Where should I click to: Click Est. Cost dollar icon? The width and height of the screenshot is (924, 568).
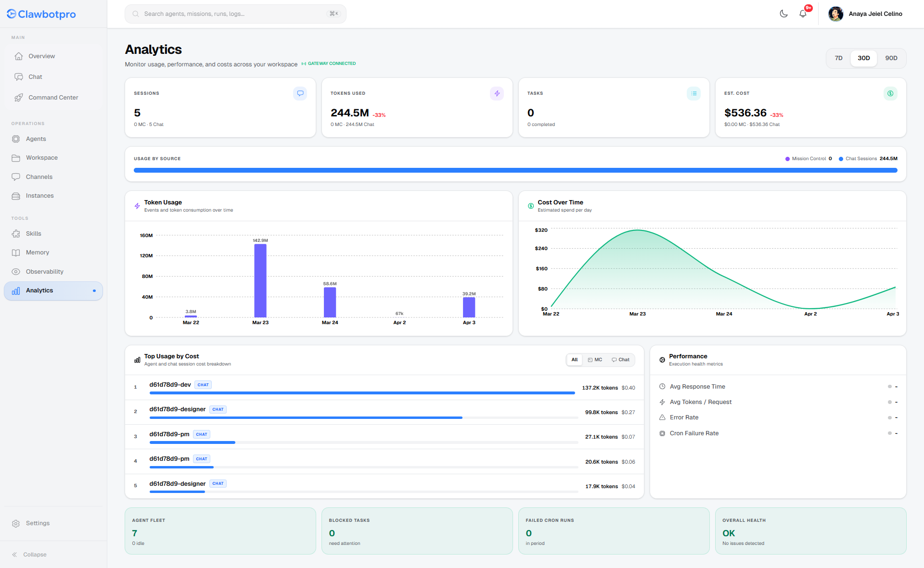pos(890,93)
